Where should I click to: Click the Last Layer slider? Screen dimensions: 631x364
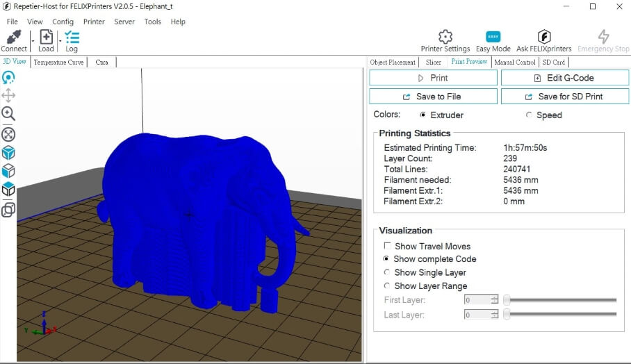[560, 314]
